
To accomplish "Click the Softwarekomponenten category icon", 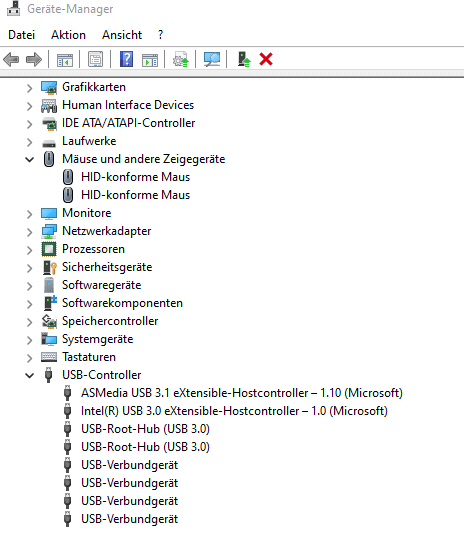I will [50, 303].
